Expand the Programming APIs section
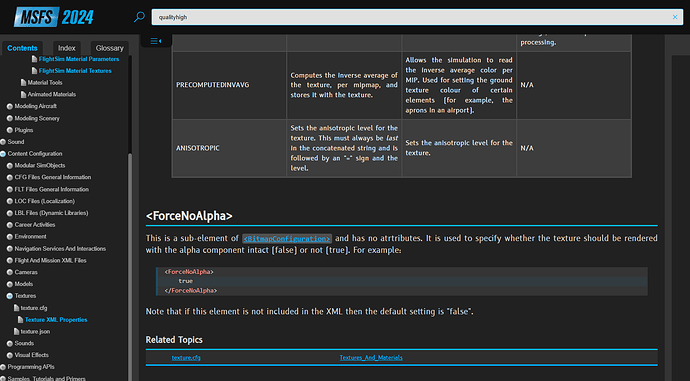This screenshot has height=381, width=690. 3,367
